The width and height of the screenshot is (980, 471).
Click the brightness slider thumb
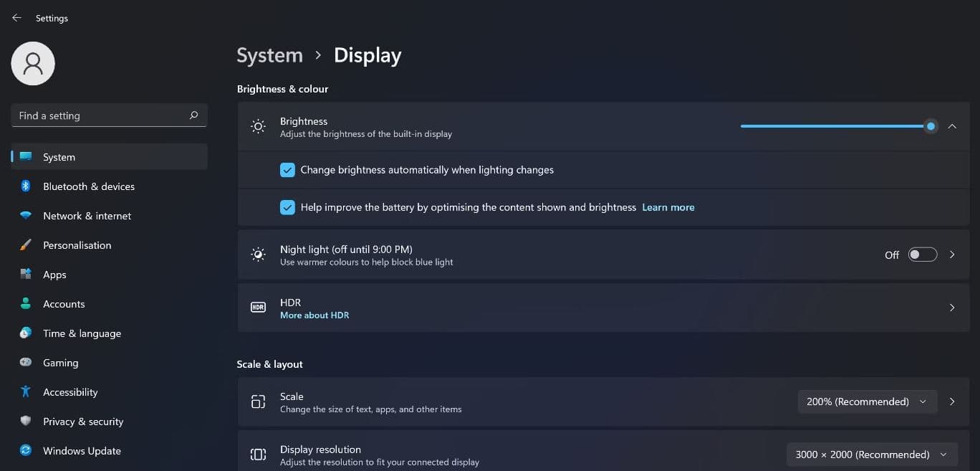[931, 126]
